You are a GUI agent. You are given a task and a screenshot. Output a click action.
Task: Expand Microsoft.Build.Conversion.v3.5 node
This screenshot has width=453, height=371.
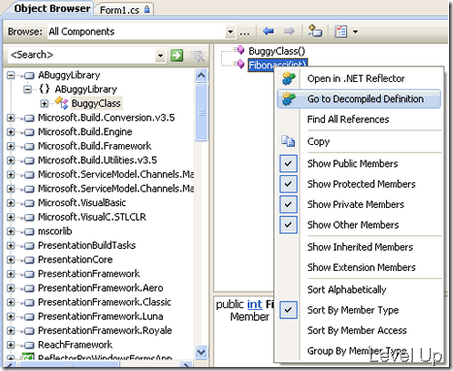(11, 118)
